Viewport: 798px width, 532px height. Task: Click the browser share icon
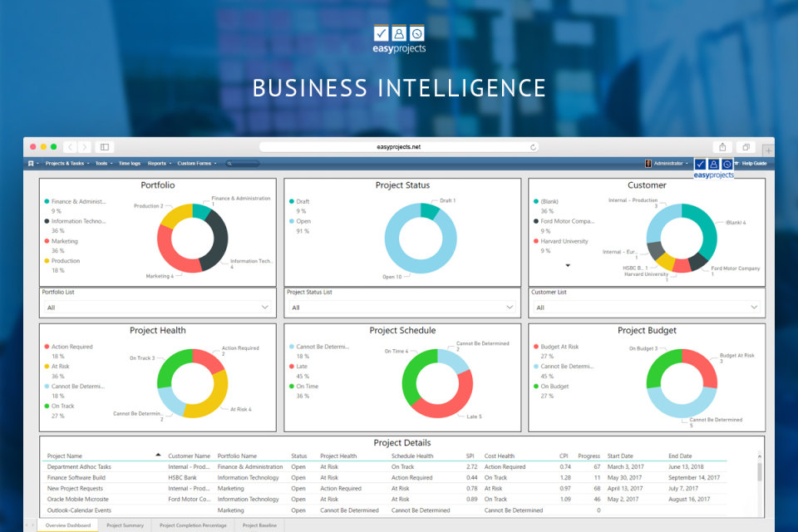[x=722, y=147]
